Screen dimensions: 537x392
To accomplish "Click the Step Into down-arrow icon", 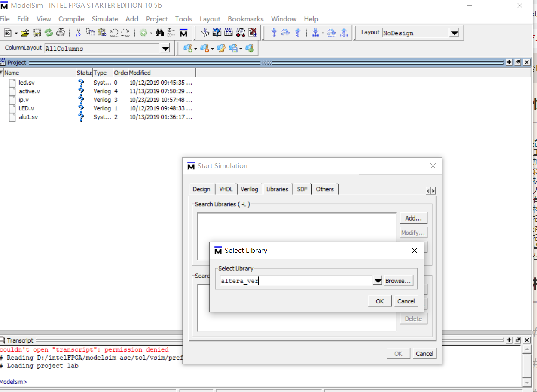I will (x=274, y=33).
